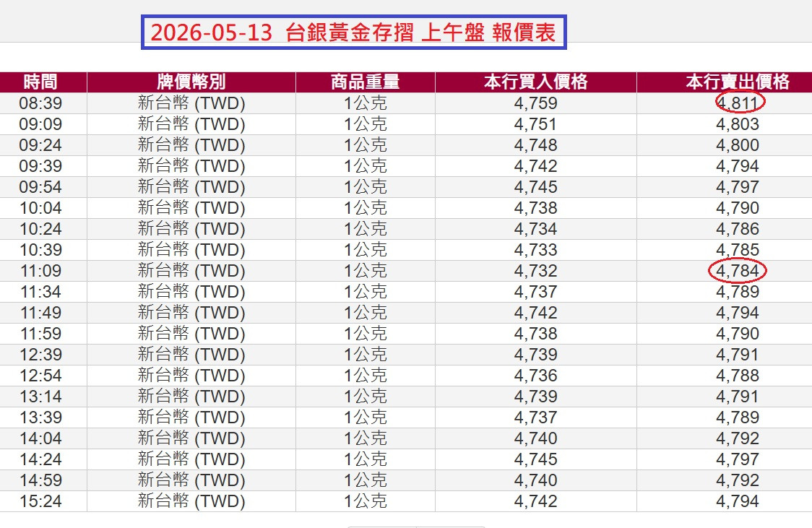Select the 12:39 time cell
The height and width of the screenshot is (528, 812).
point(40,355)
